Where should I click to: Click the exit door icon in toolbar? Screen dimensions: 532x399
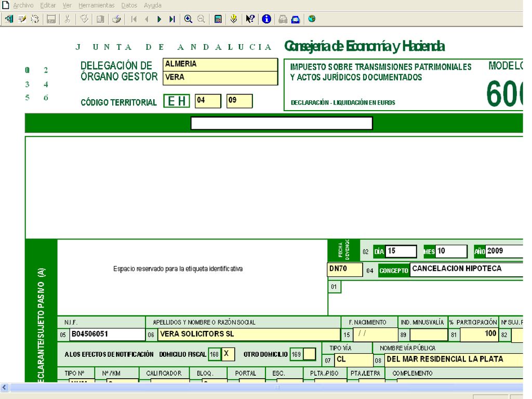tap(9, 19)
